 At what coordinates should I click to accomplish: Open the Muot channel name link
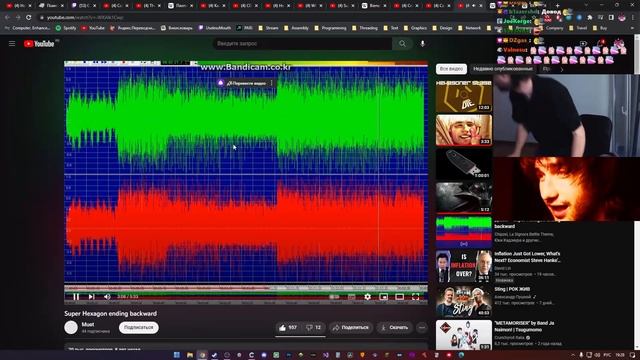point(88,324)
